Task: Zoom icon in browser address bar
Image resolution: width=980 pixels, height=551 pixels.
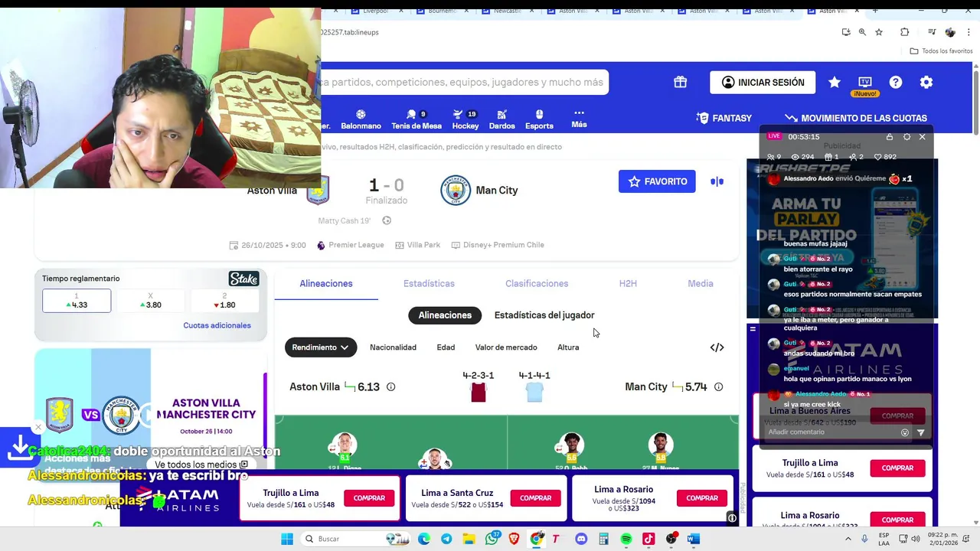Action: pos(862,32)
